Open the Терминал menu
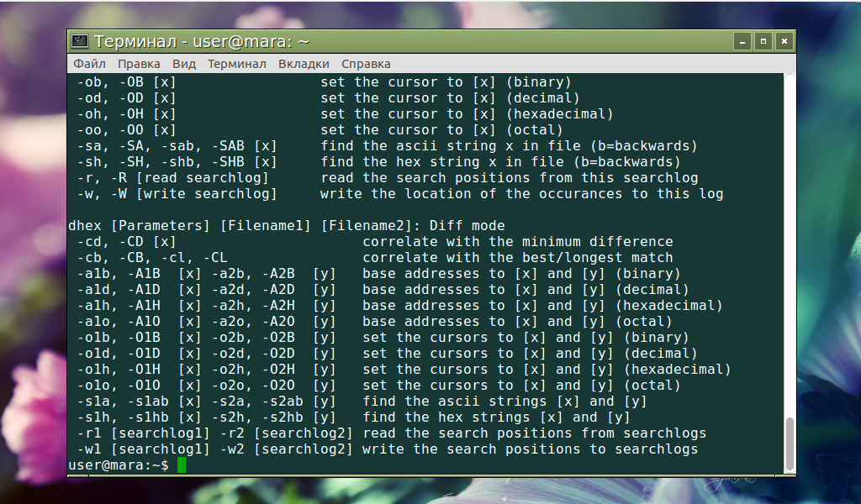Screen dimensions: 861x504 [236, 64]
